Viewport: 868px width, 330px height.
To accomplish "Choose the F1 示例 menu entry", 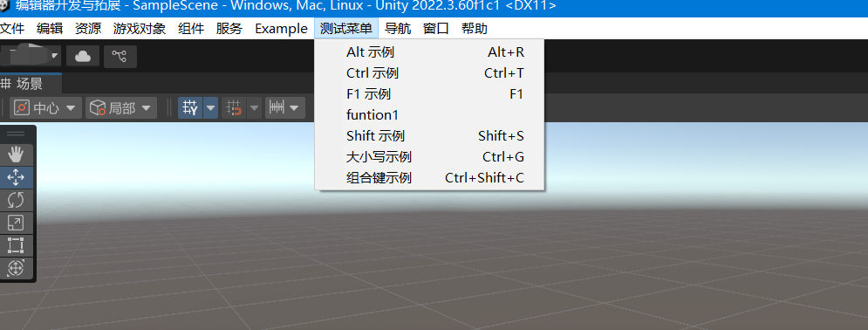I will point(429,94).
